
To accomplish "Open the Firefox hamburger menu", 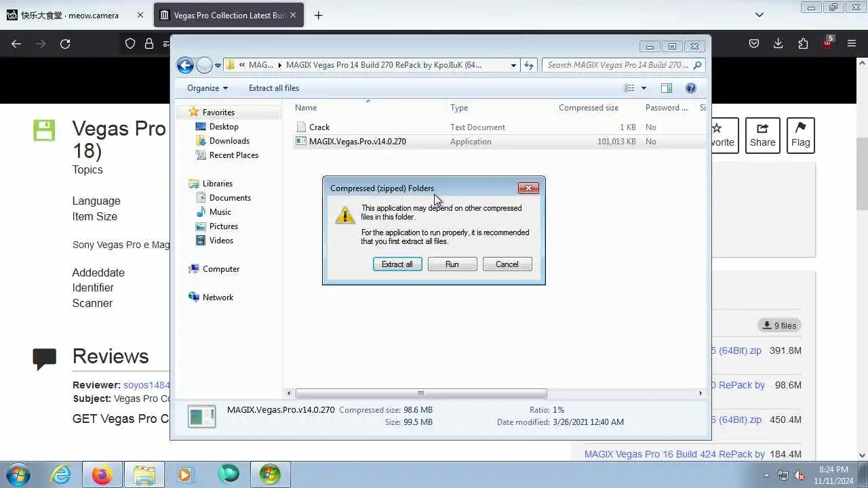I will click(852, 43).
